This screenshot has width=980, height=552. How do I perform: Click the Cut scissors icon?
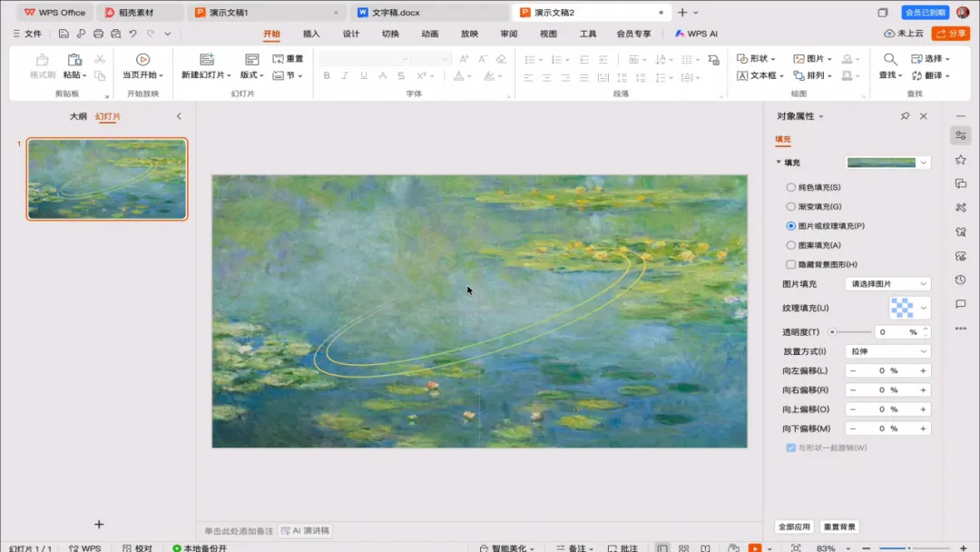tap(100, 59)
